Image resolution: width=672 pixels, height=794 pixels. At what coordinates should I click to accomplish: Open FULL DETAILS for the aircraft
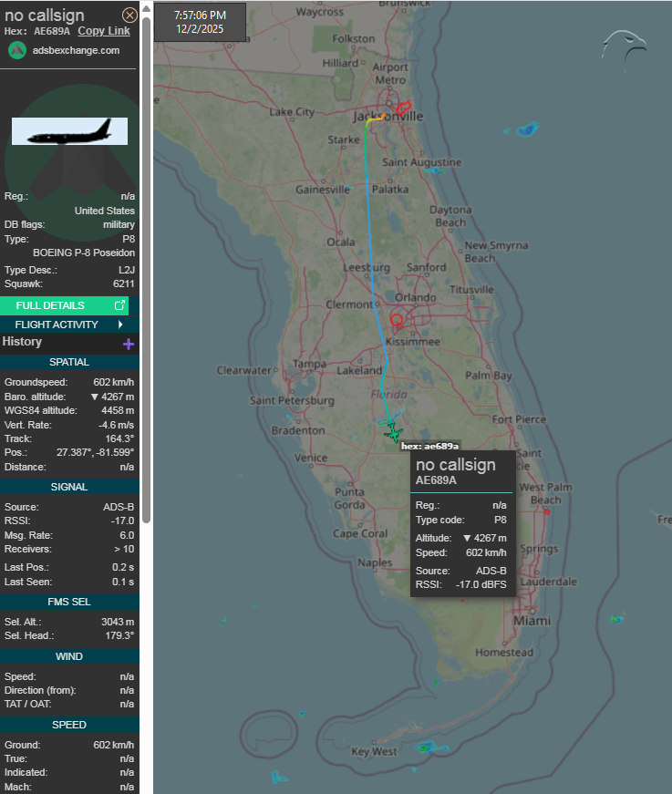65,305
